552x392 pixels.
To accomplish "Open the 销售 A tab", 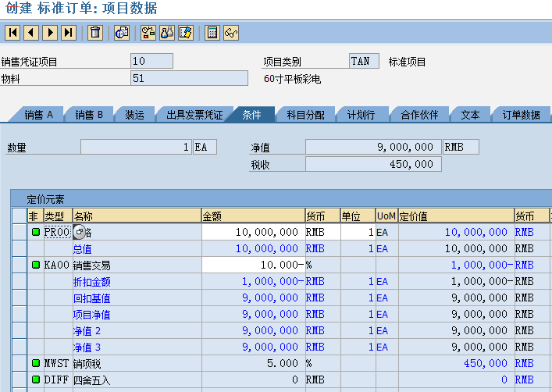I will tap(38, 115).
